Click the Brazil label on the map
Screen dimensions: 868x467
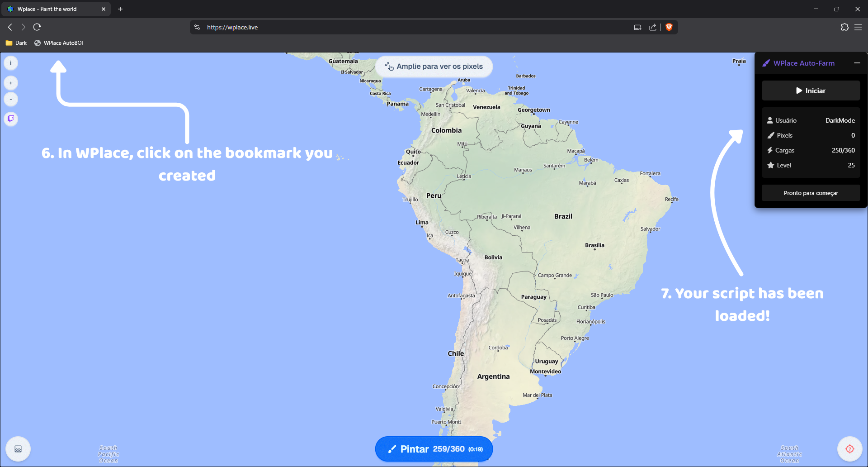pos(563,216)
